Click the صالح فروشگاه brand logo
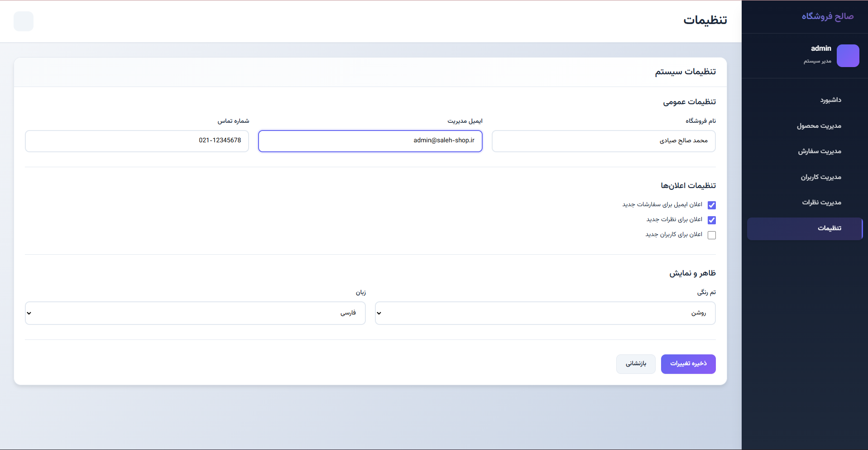This screenshot has width=868, height=450. click(x=827, y=16)
